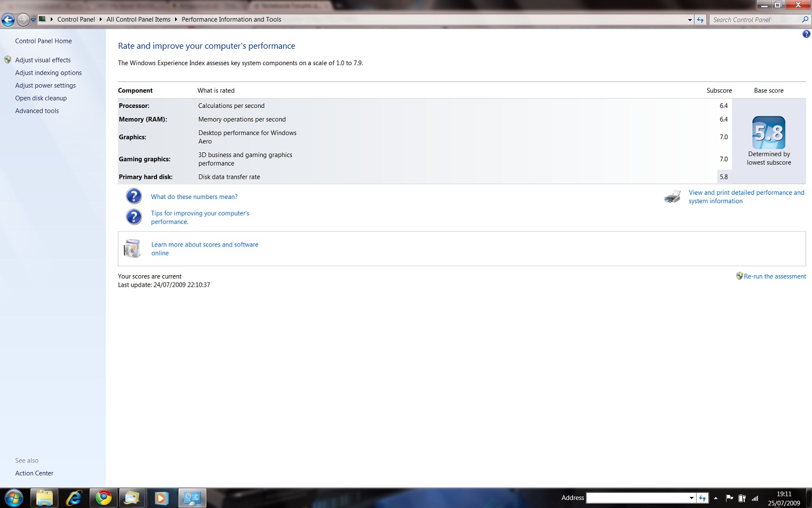Click the Gaming graphics row label
Screen dimensions: 812x508
145,159
